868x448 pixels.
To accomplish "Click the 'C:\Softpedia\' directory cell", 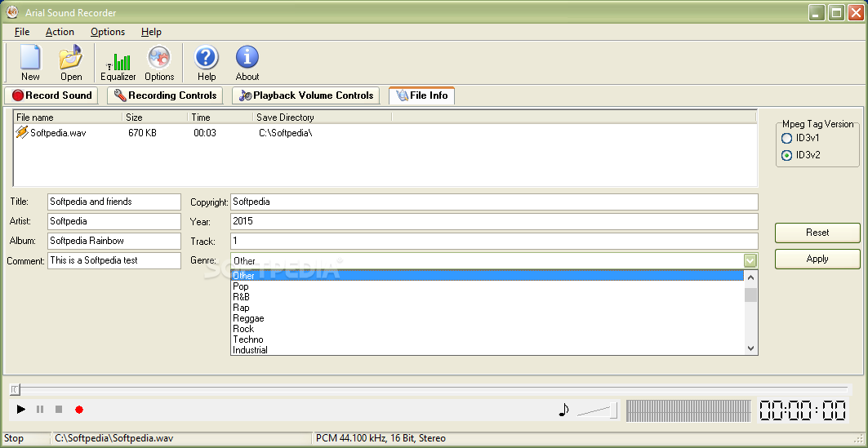I will pyautogui.click(x=286, y=133).
